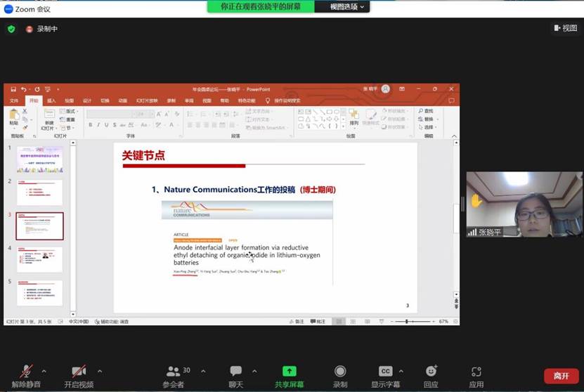The height and width of the screenshot is (392, 584).
Task: Open the Apps (应用) icon
Action: 476,372
